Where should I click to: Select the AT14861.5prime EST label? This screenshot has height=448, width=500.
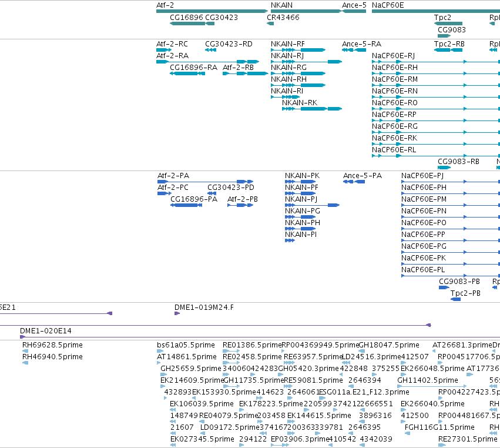pos(187,357)
